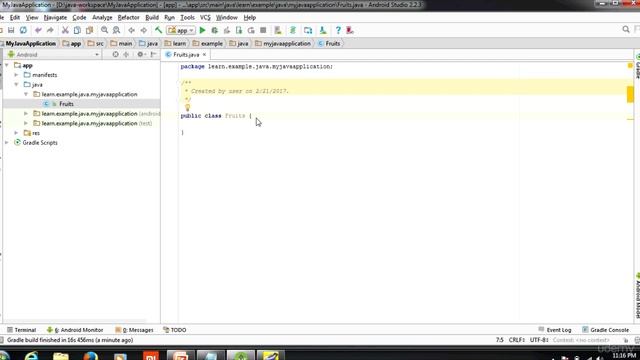
Task: Expand the res folder node
Action: tap(16, 133)
